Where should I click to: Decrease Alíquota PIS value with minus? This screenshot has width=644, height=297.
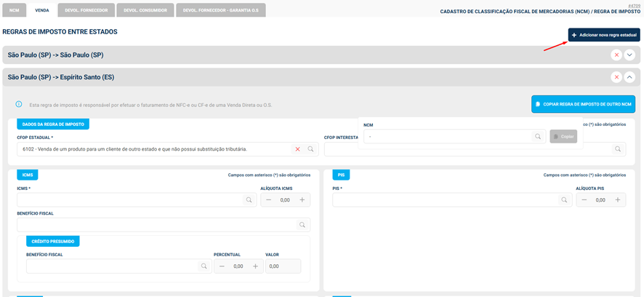point(584,200)
